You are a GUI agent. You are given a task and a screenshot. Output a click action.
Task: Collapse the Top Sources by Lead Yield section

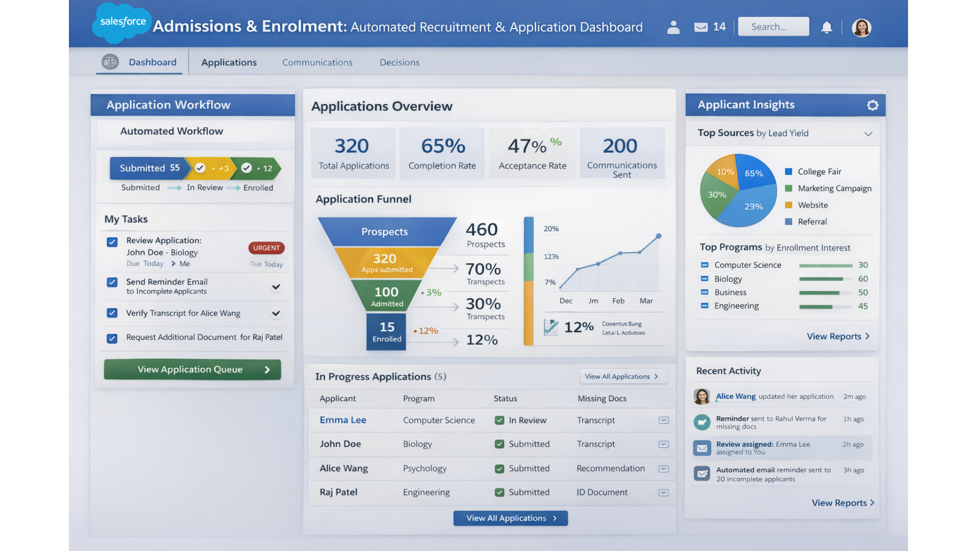(868, 133)
